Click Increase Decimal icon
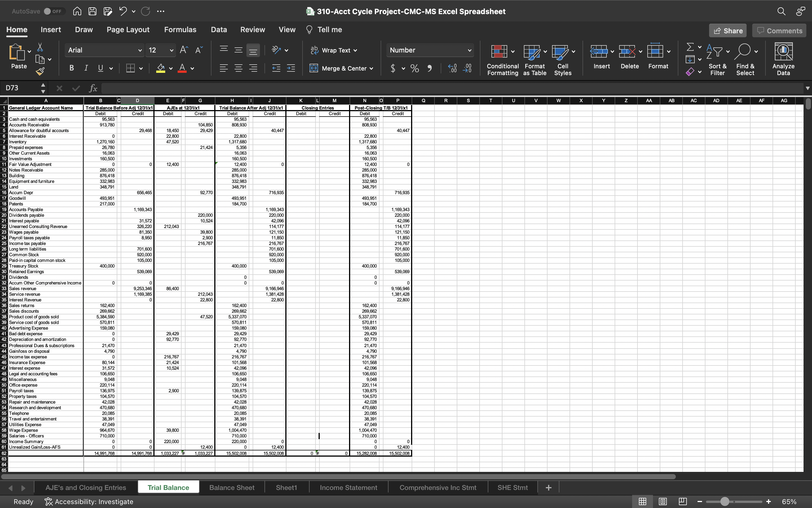Image resolution: width=812 pixels, height=508 pixels. pyautogui.click(x=452, y=69)
